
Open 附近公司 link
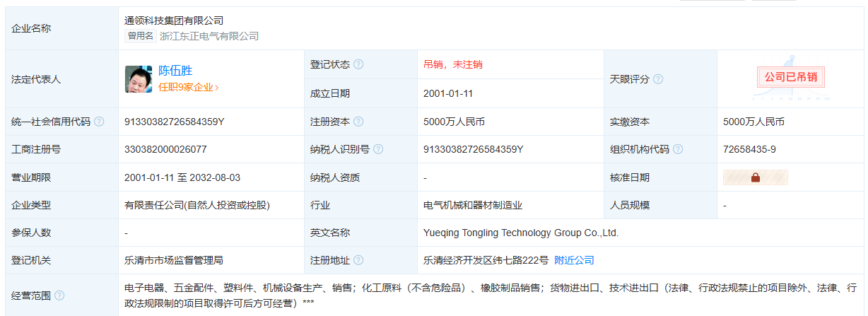pos(574,260)
